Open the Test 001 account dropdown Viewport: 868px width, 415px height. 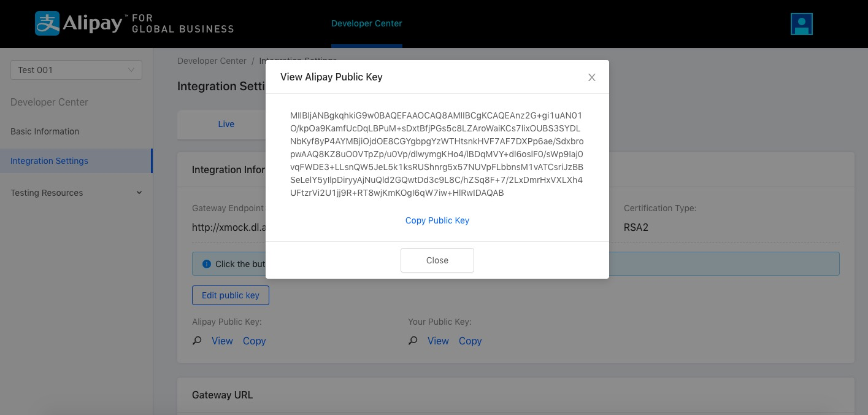click(76, 70)
